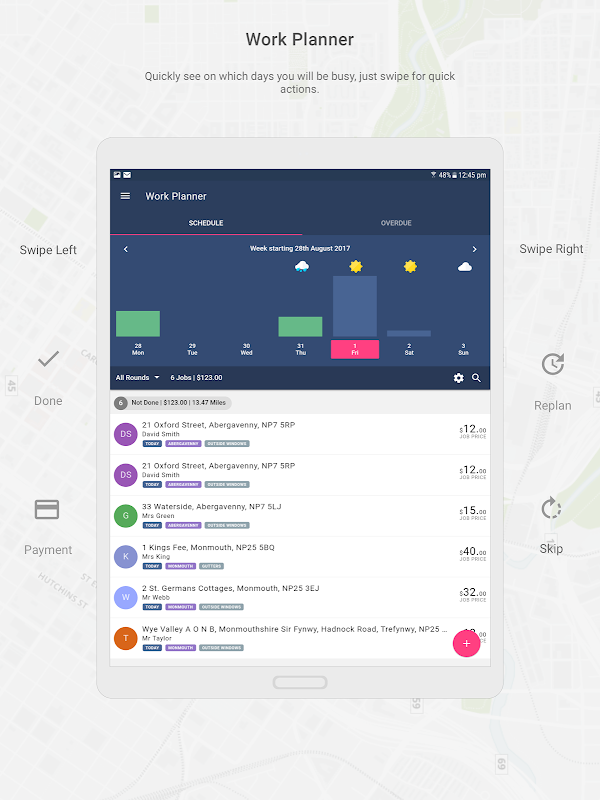Select the Thursday green workload bar
The image size is (600, 800).
coord(300,327)
